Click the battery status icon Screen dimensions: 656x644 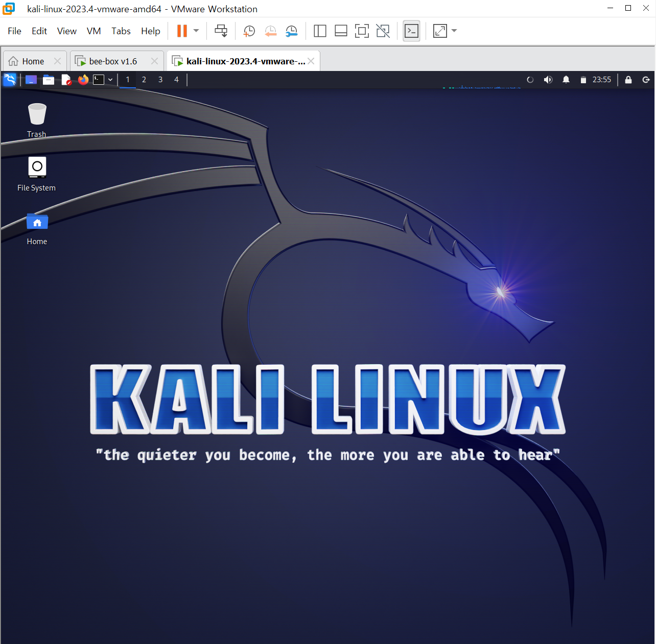(583, 80)
